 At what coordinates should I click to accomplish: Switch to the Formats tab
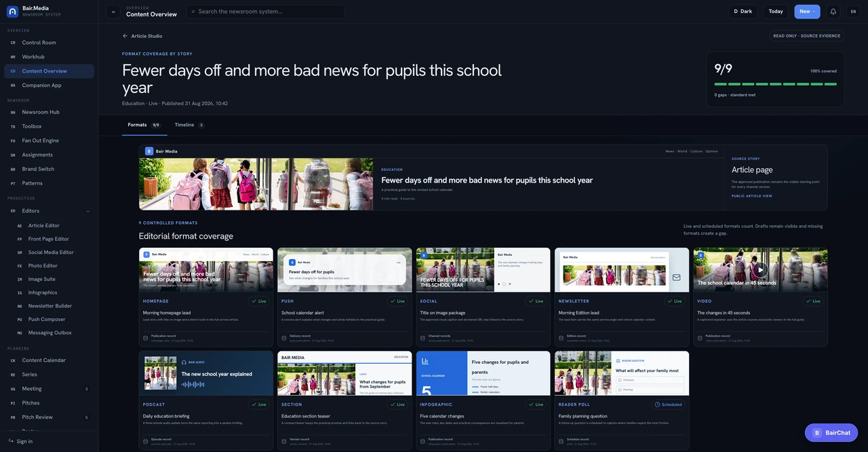point(144,125)
